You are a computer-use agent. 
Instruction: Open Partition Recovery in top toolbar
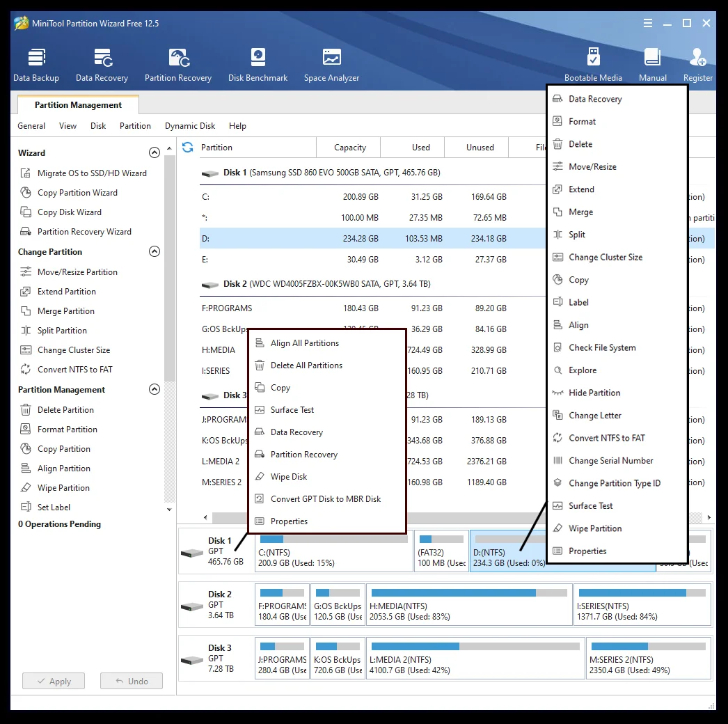click(x=177, y=65)
